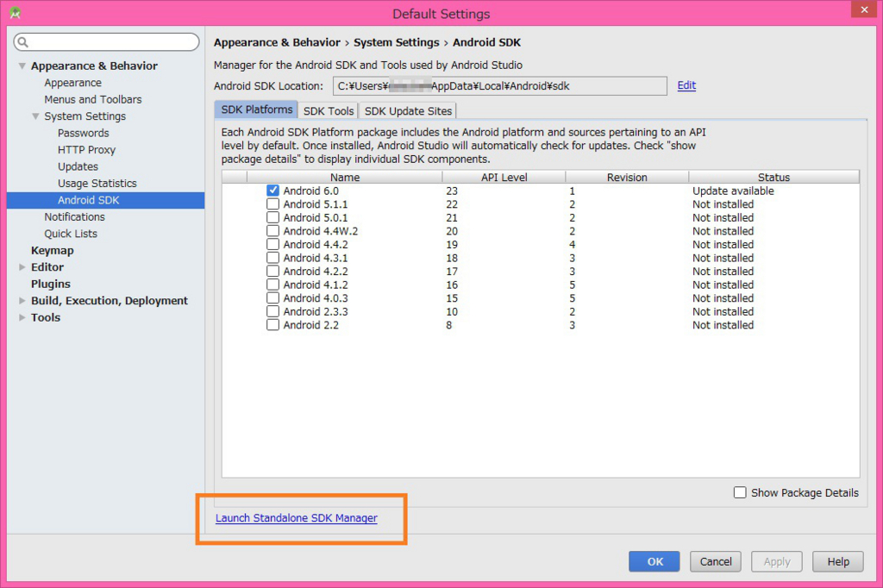Enable the Android 4.1.2 checkbox
This screenshot has height=588, width=883.
(272, 285)
